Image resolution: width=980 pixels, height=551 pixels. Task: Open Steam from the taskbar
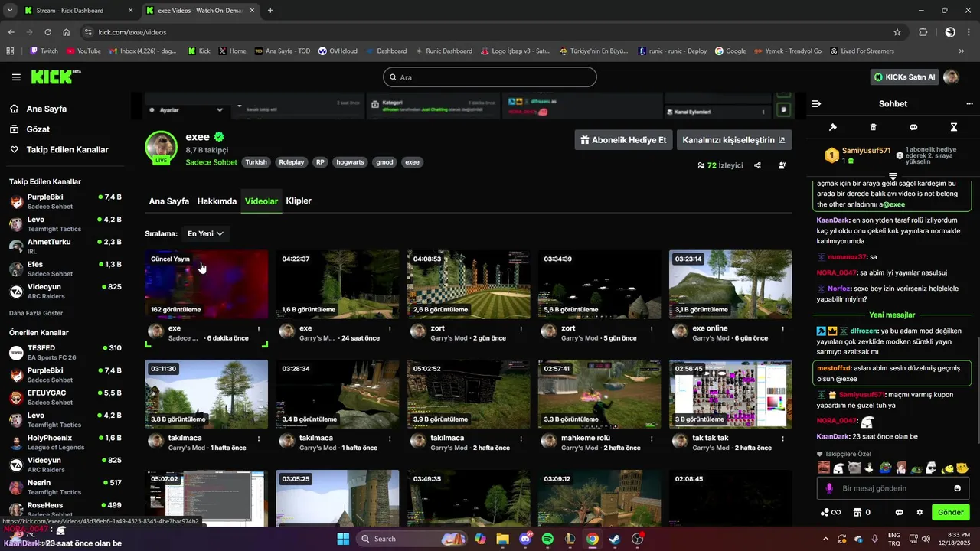coord(615,539)
